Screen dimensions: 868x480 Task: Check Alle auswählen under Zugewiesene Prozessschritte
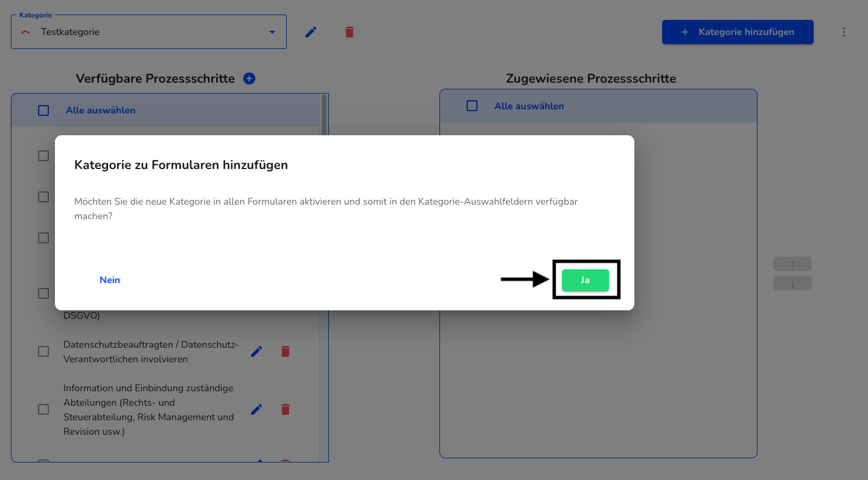[x=472, y=106]
